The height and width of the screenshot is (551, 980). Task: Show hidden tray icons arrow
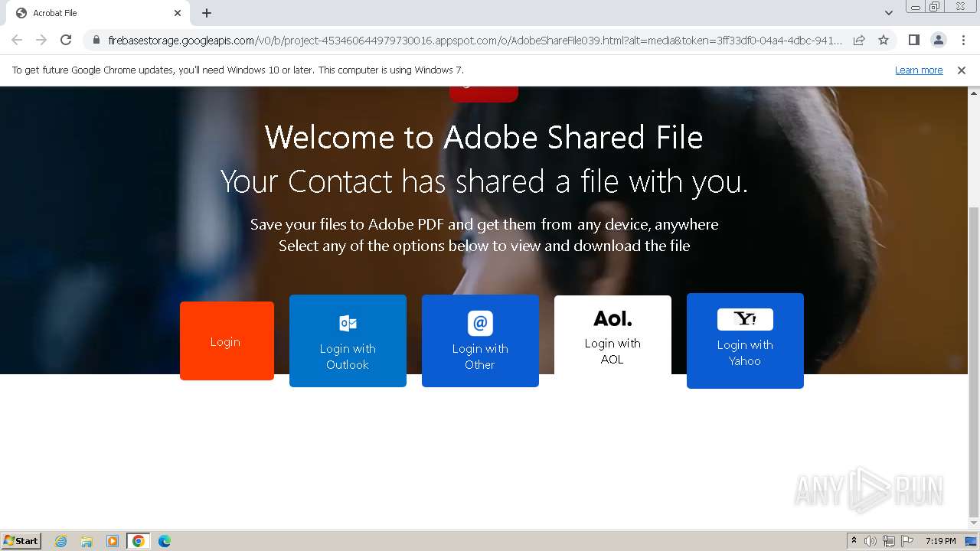point(854,541)
